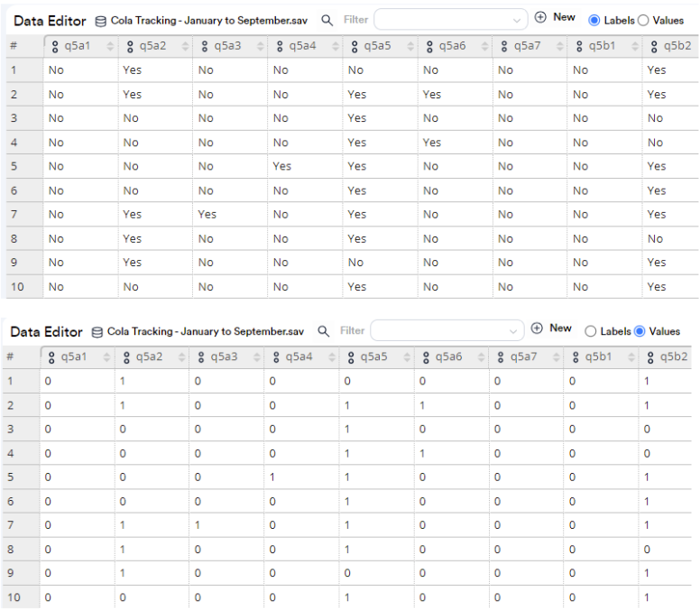
Task: Click the Yes cell in row 7 under q5a3
Action: point(207,215)
